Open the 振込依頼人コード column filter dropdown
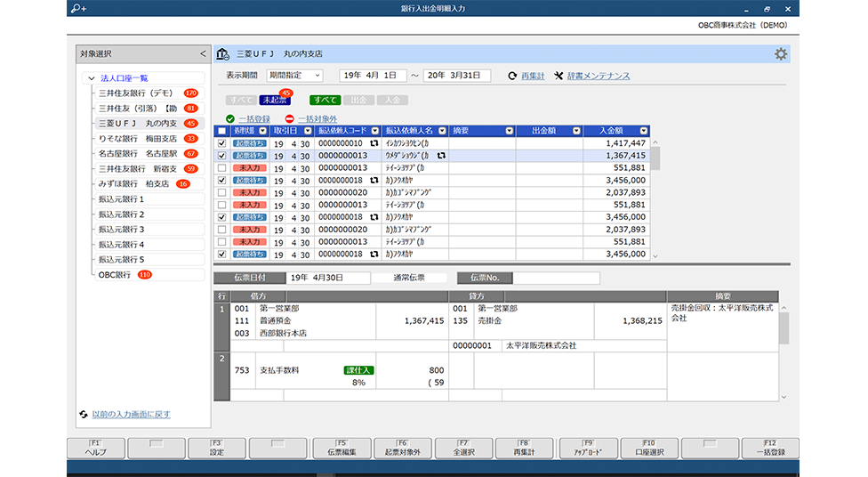 [x=374, y=131]
